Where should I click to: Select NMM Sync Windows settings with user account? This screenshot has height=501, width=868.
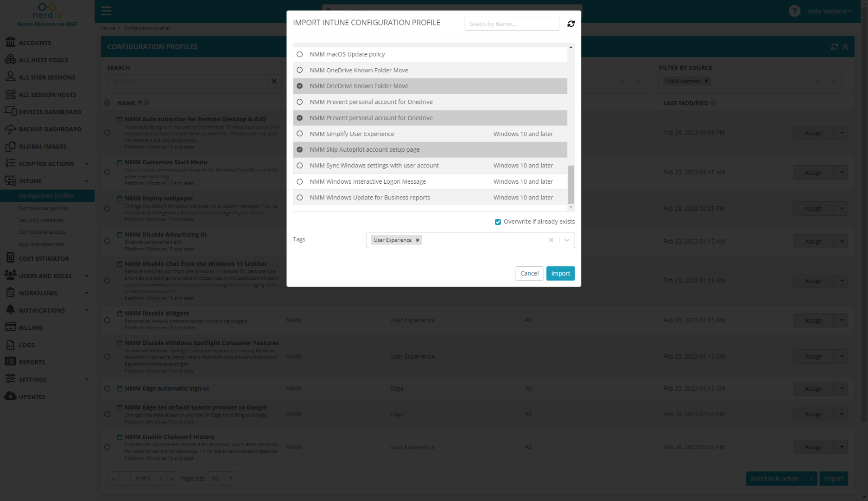coord(300,166)
